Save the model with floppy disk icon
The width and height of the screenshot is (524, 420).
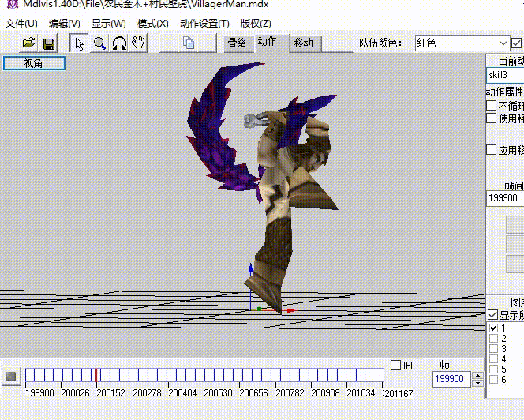click(49, 43)
